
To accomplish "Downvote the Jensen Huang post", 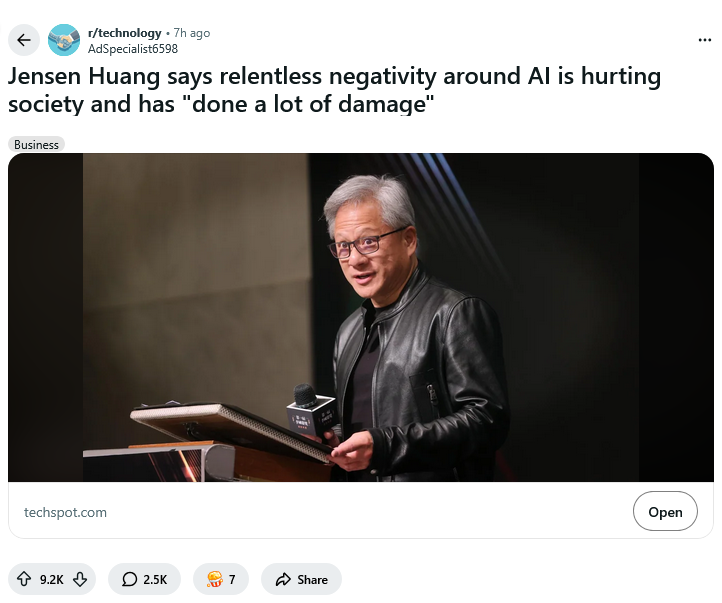I will pos(80,579).
